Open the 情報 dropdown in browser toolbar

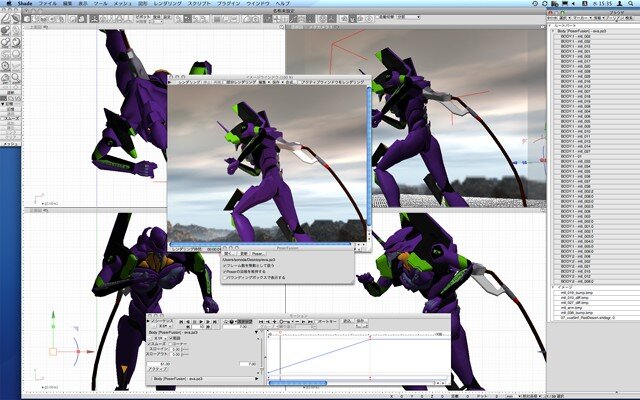tap(599, 18)
